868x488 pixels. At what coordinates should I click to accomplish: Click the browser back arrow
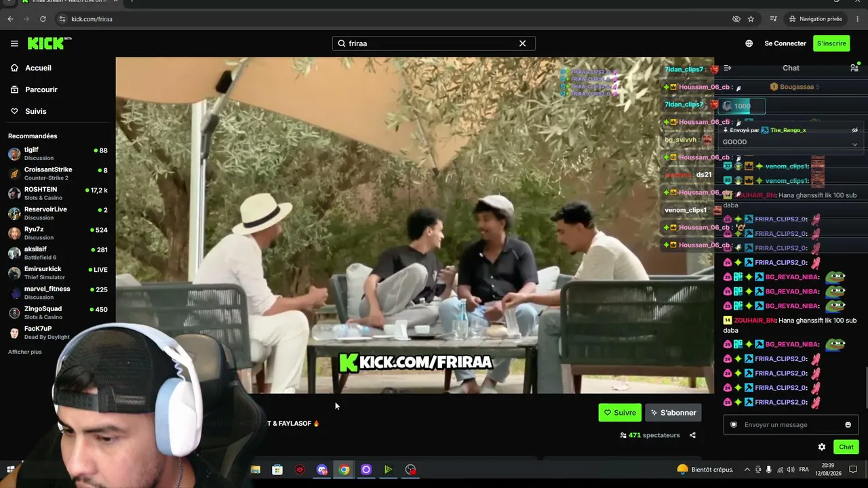pos(10,19)
